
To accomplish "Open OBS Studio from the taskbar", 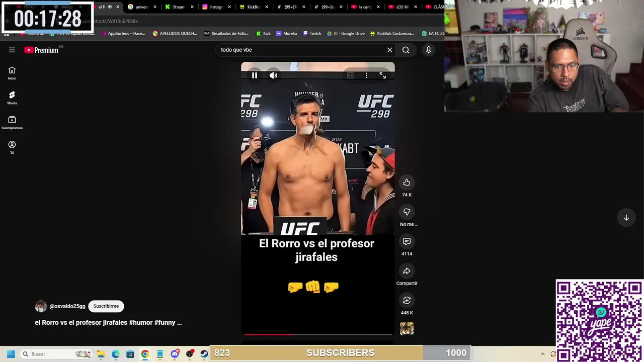I will pyautogui.click(x=190, y=354).
